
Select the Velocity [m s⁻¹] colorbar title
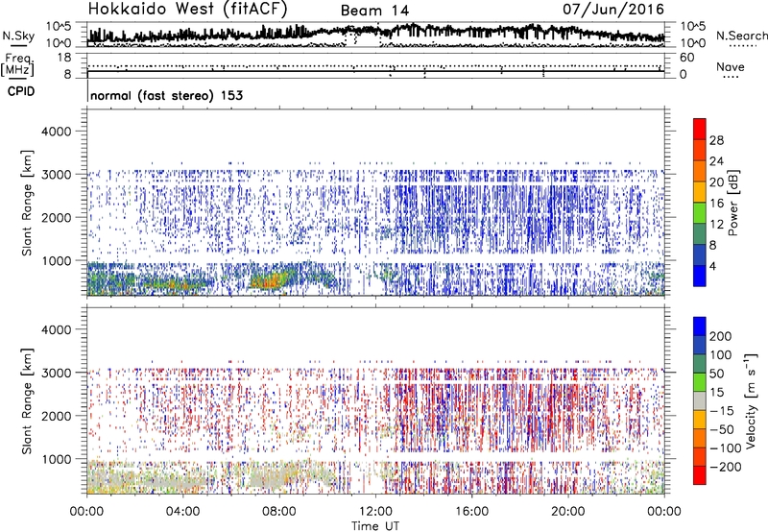coord(751,401)
